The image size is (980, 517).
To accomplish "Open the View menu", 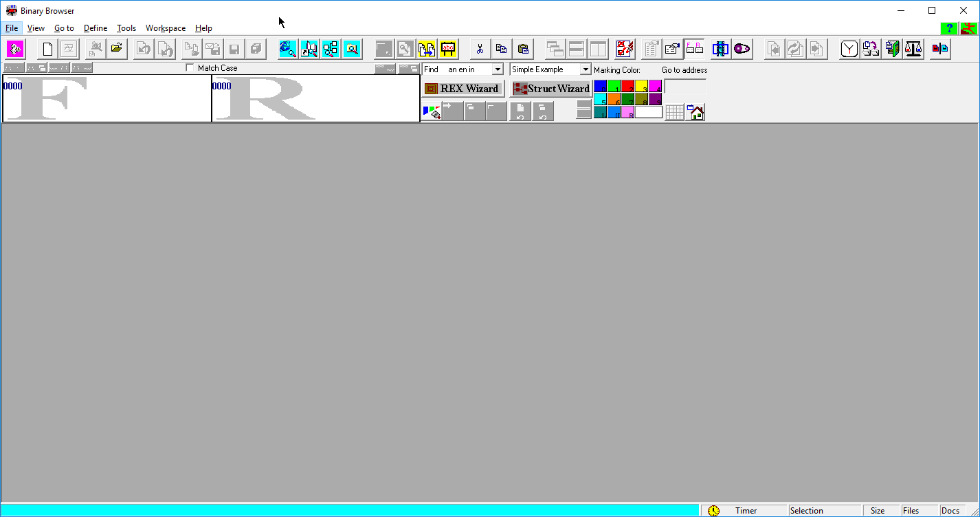I will click(36, 28).
